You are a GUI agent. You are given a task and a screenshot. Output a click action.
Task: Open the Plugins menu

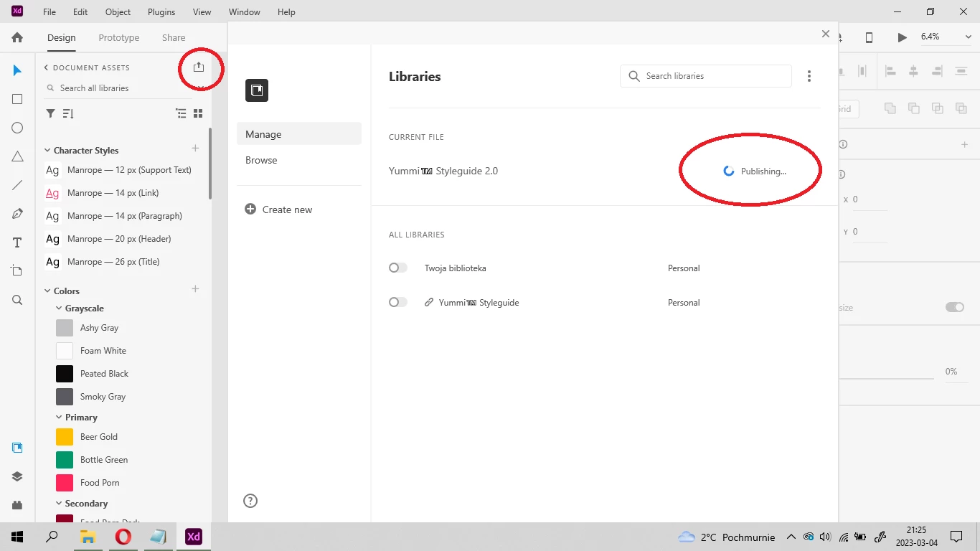click(x=161, y=12)
